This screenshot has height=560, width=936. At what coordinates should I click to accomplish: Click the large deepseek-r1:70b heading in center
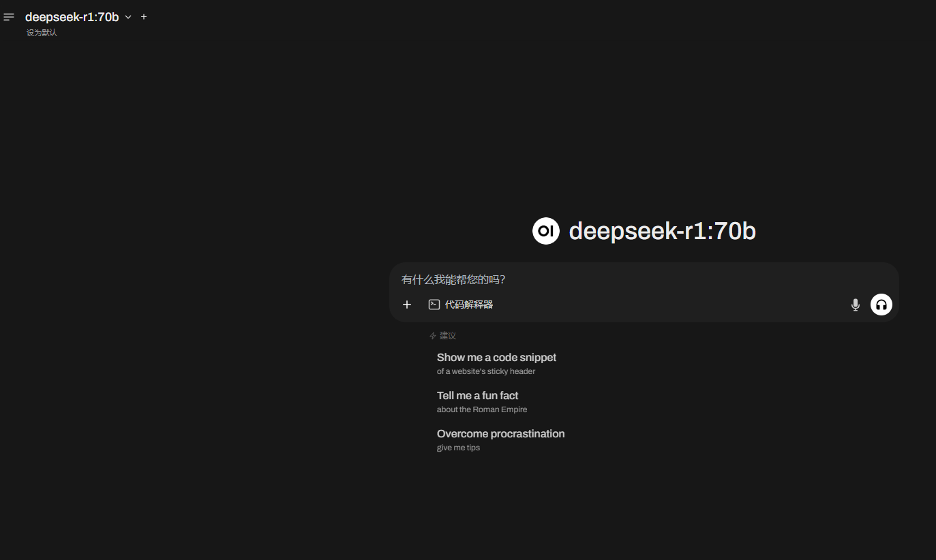point(663,231)
